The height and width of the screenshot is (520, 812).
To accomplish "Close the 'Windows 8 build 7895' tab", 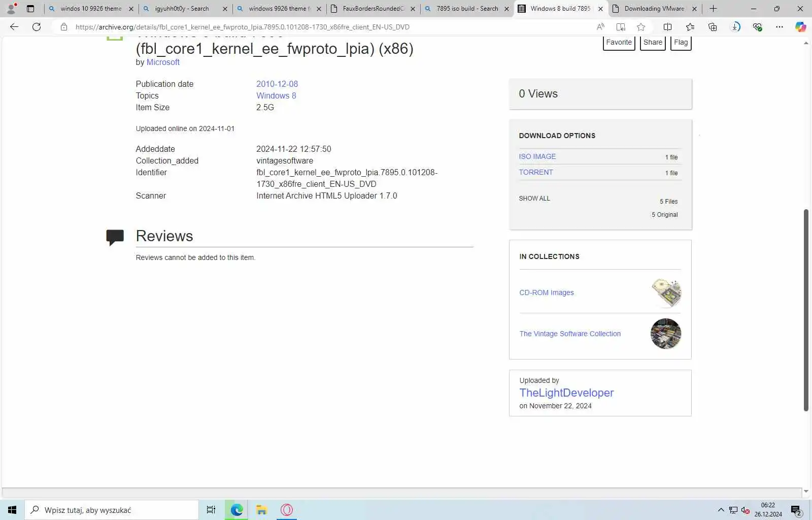I will click(600, 9).
